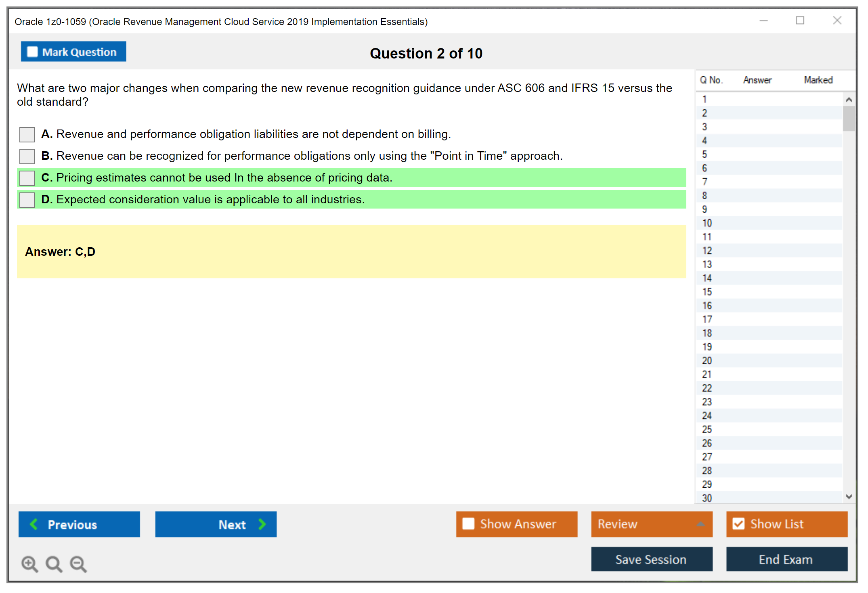Check answer option C checkbox
The height and width of the screenshot is (593, 868).
coord(26,178)
